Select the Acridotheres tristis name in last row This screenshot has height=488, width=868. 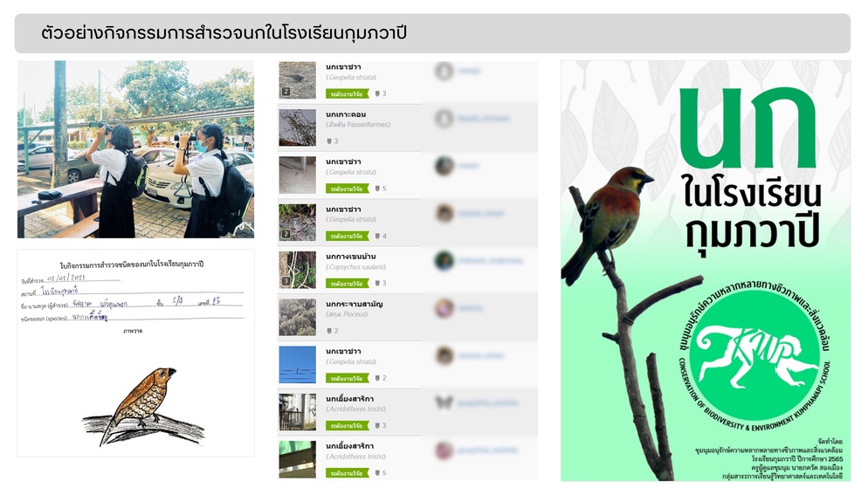point(356,457)
